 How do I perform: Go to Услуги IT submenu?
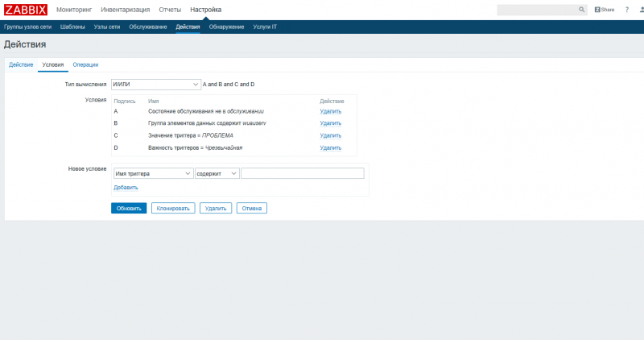coord(265,27)
